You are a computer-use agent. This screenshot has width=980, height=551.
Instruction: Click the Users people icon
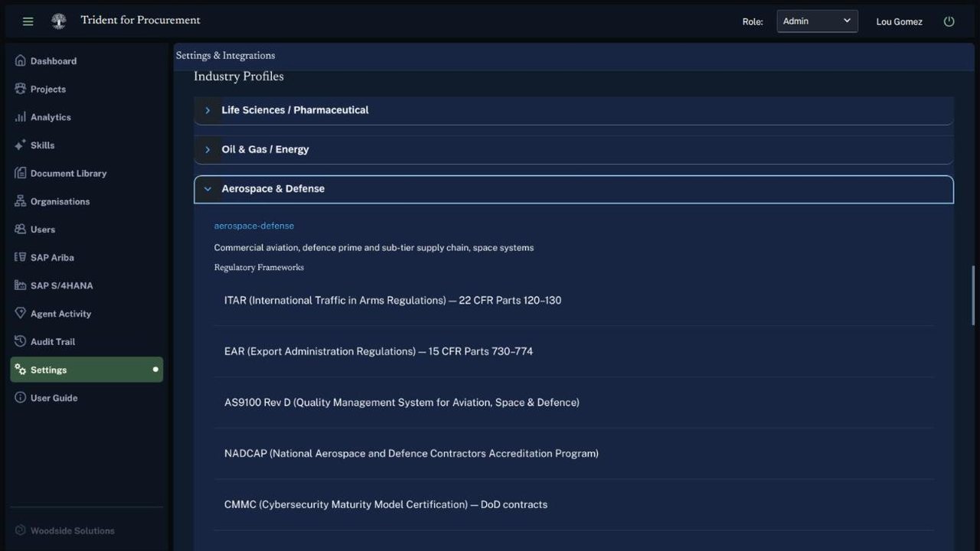point(21,229)
